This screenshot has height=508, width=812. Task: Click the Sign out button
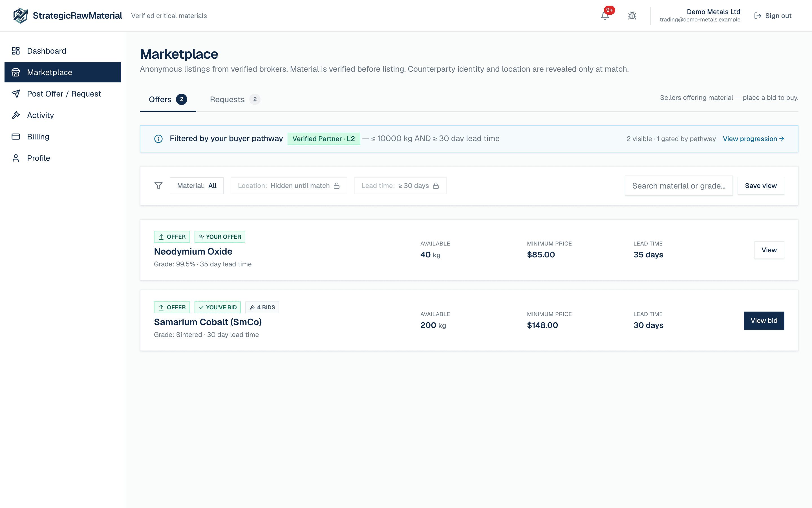(773, 16)
